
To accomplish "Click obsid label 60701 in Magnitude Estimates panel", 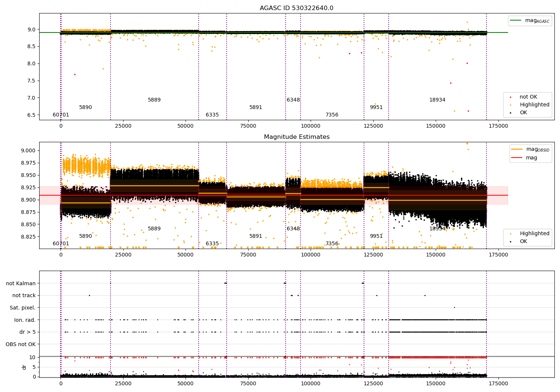I will click(x=61, y=244).
